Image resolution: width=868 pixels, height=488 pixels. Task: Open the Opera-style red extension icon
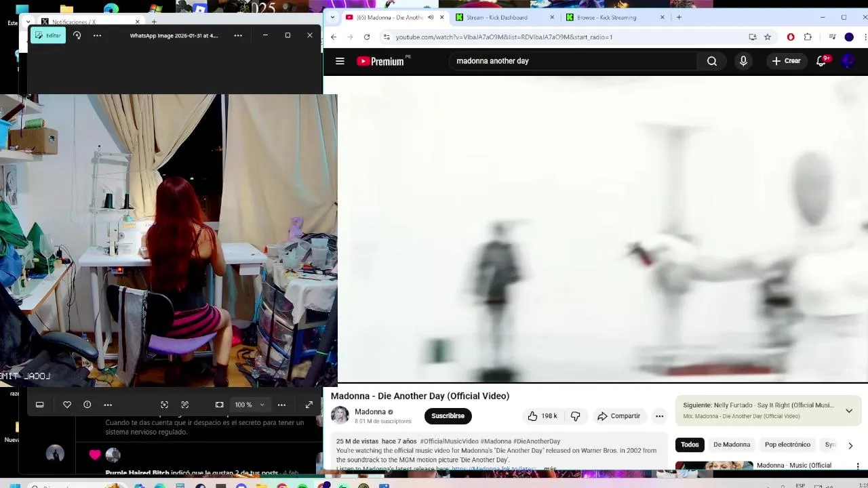coord(791,37)
